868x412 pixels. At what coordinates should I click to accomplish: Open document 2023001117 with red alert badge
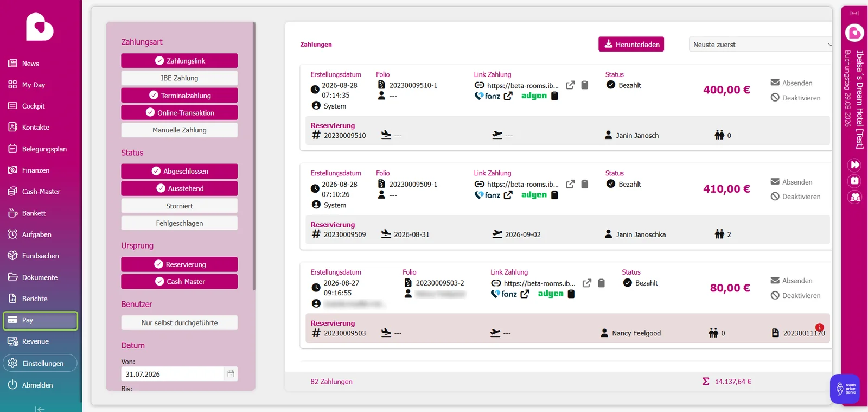799,333
